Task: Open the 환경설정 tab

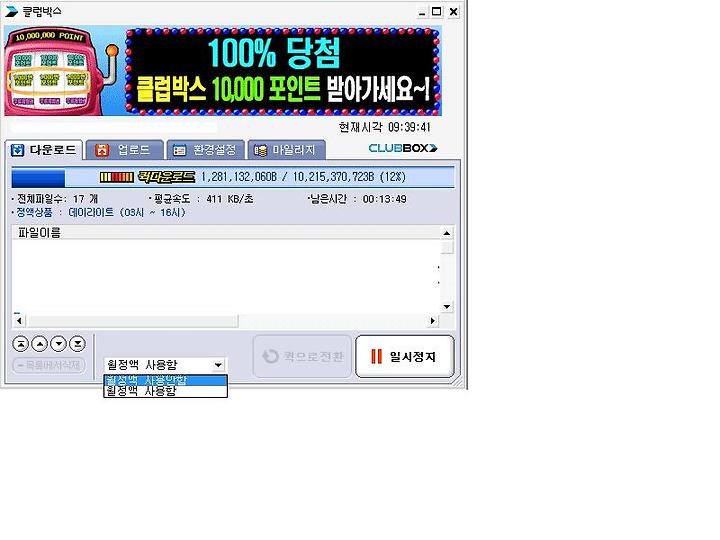Action: point(205,150)
